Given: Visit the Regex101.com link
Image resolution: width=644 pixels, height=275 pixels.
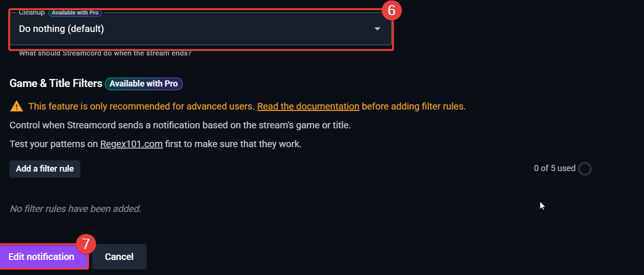Looking at the screenshot, I should click(x=131, y=144).
